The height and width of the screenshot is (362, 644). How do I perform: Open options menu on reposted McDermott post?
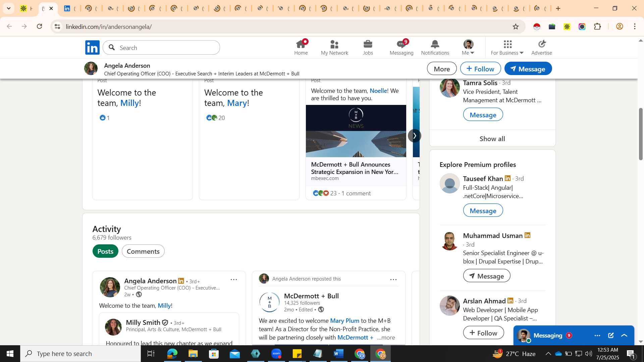(x=393, y=279)
